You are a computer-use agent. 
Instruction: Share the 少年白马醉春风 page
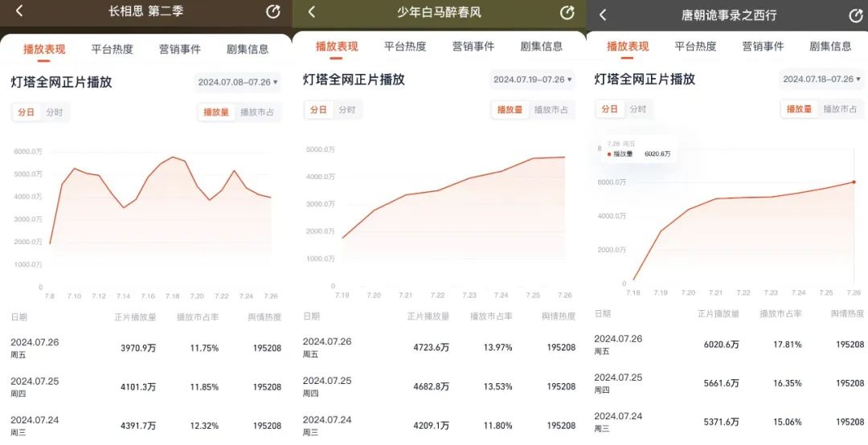pyautogui.click(x=567, y=12)
